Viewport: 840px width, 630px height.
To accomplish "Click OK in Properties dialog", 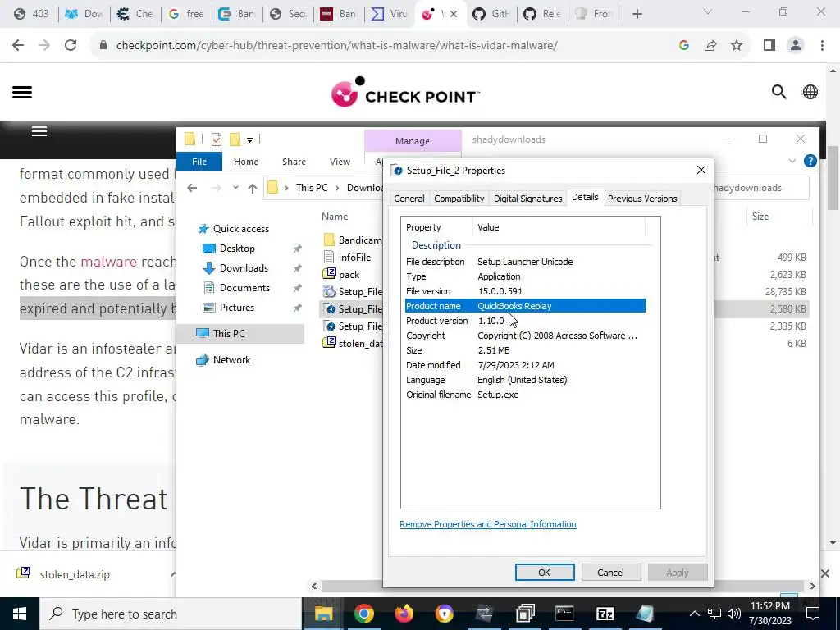I will 545,572.
